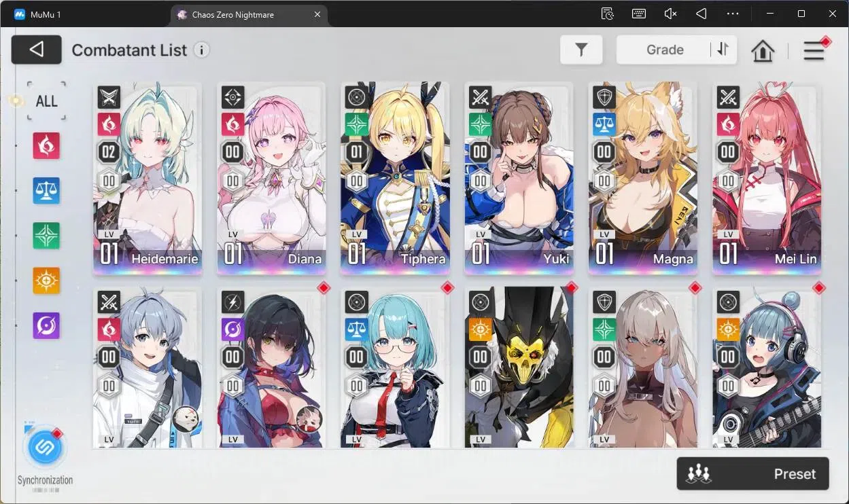Click blue scales icon on glasses girl card
The image size is (849, 504).
356,329
